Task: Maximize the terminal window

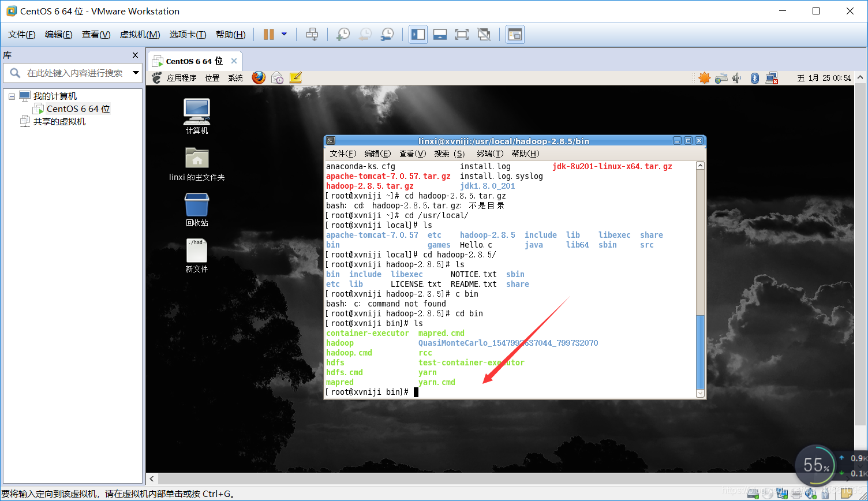Action: pos(689,140)
